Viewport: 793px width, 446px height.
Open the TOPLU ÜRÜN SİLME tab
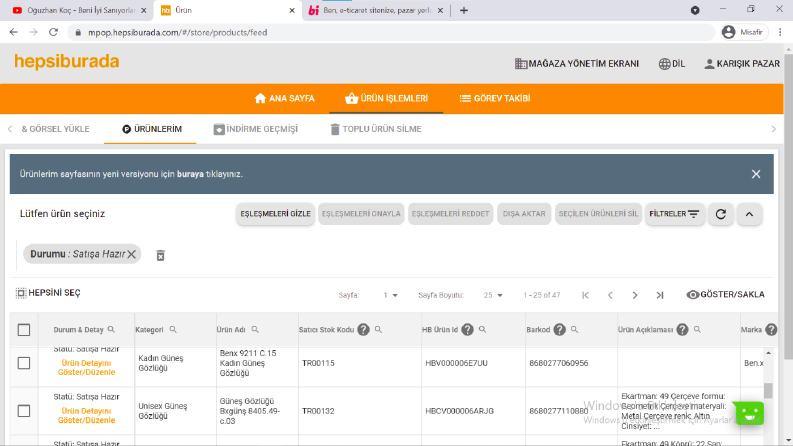pyautogui.click(x=376, y=129)
